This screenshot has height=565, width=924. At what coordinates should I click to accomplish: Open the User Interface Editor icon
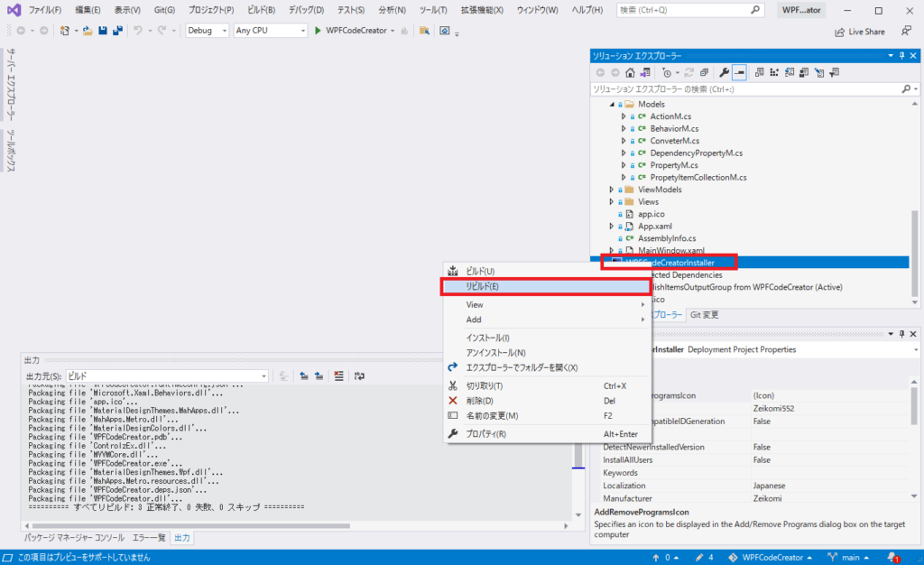[804, 72]
